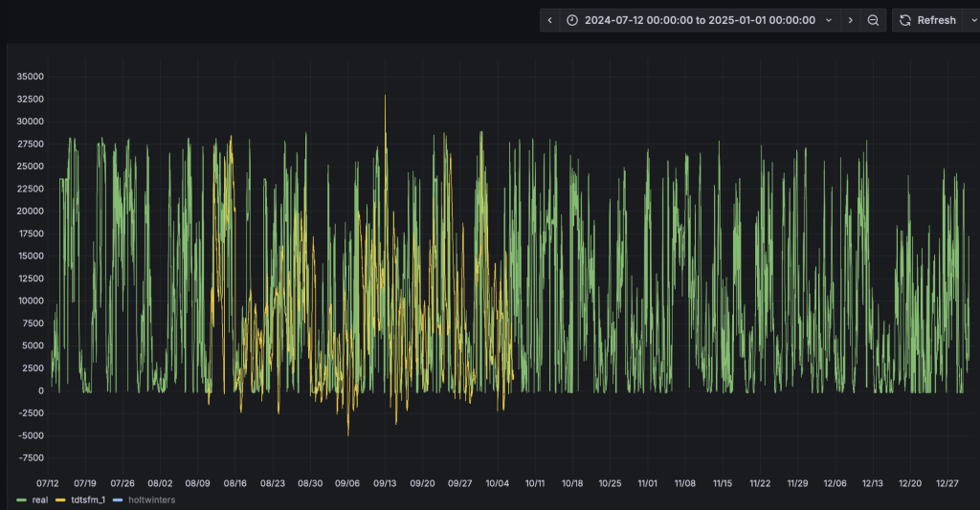Show the hidden holtwinters series
The image size is (980, 510).
150,499
